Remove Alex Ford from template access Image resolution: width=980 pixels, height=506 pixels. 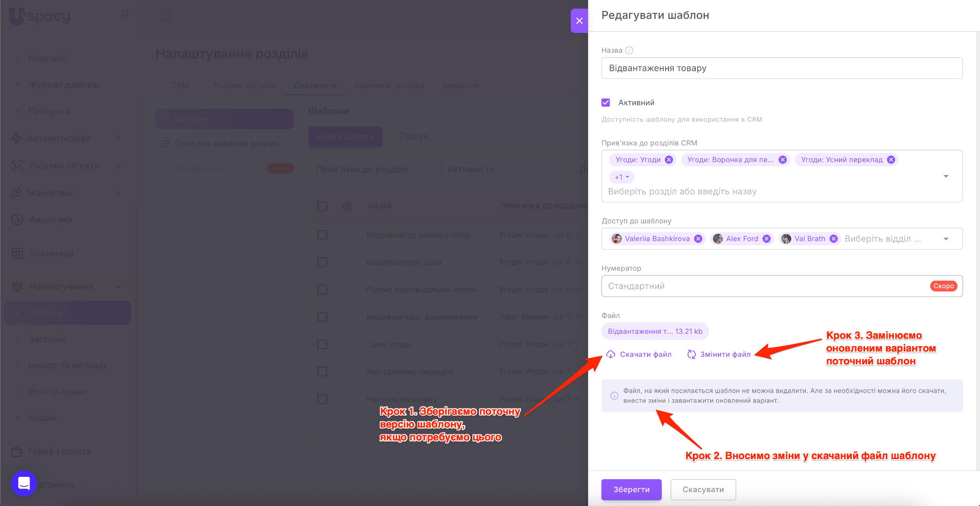click(767, 239)
